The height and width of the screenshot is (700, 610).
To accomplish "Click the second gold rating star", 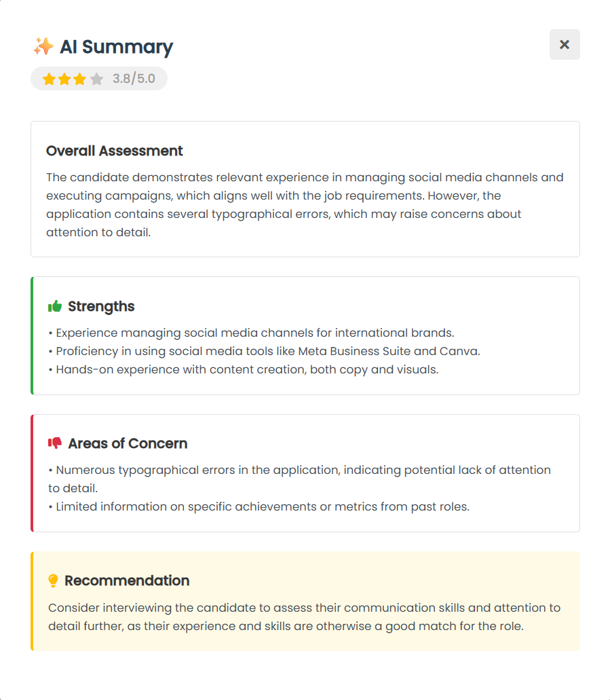I will [x=64, y=79].
